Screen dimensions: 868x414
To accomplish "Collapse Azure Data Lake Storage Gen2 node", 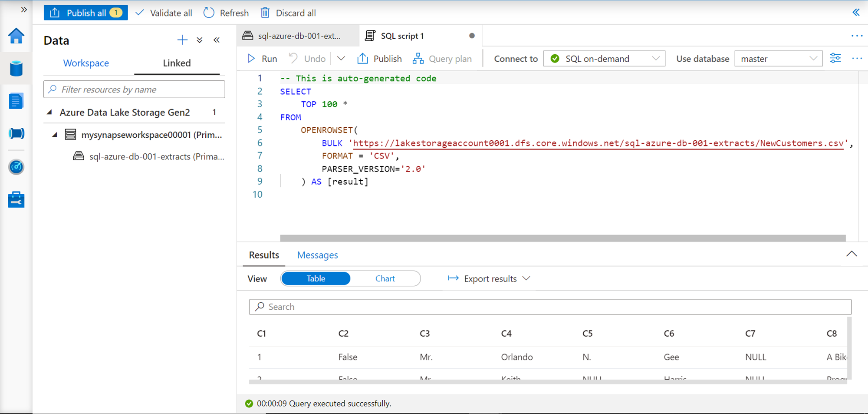I will pos(49,113).
